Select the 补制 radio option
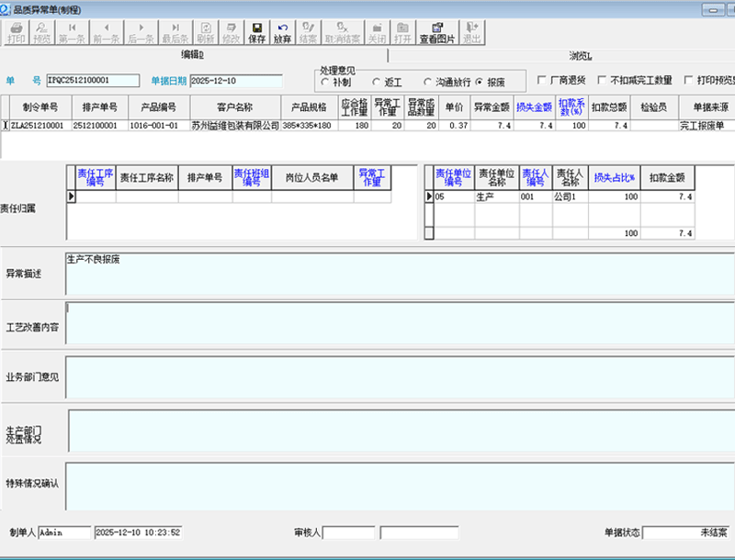This screenshot has height=560, width=735. click(325, 83)
